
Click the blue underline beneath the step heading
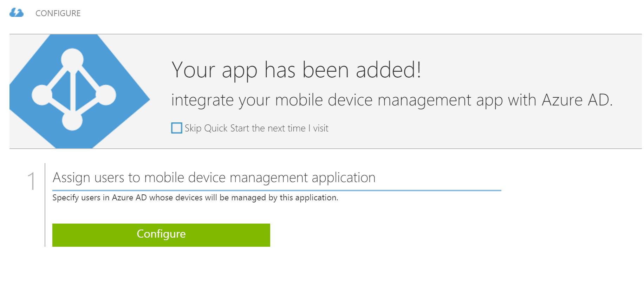pos(277,190)
